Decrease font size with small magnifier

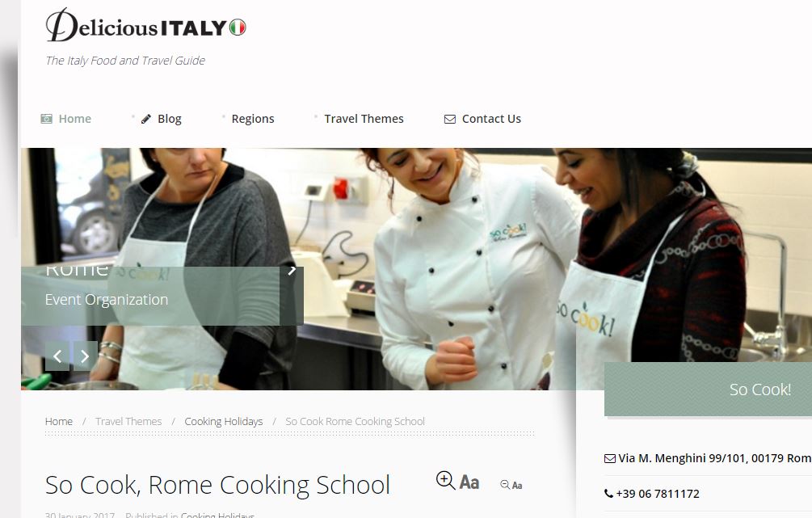511,485
